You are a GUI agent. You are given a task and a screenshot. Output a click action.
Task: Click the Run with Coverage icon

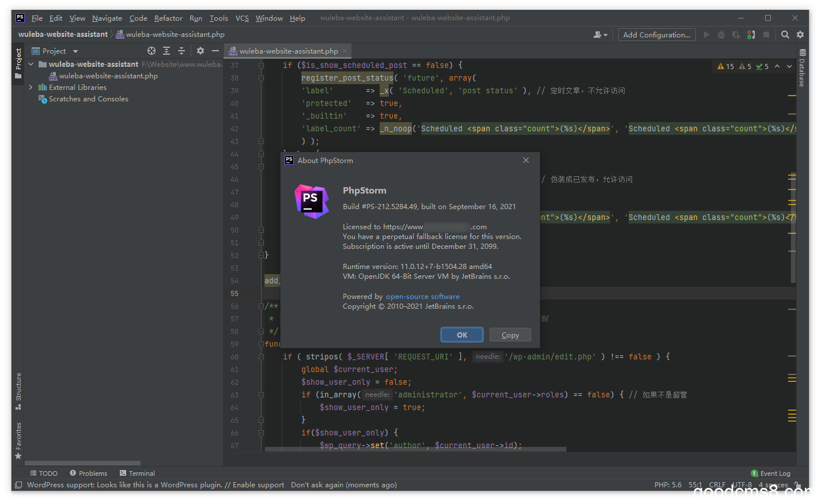[x=736, y=35]
